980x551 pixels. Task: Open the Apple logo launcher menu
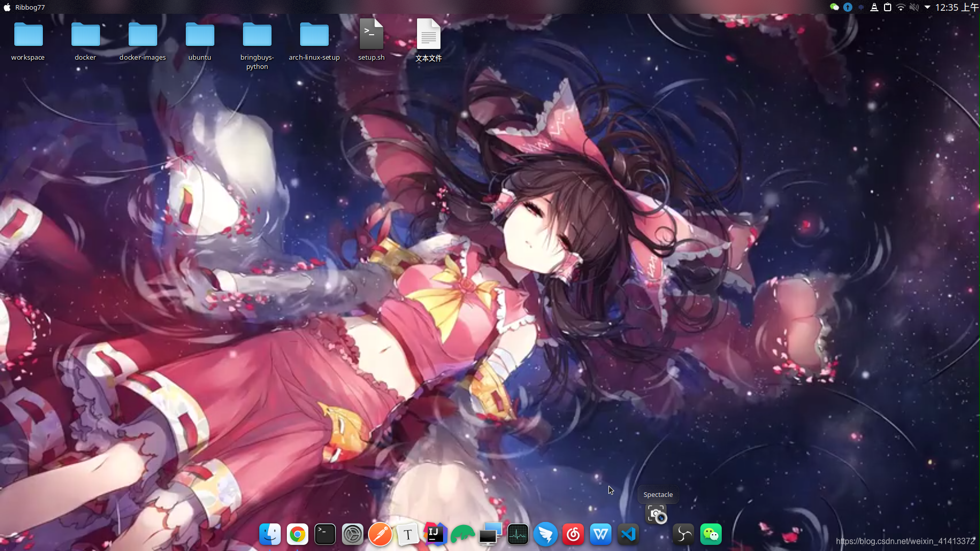point(7,7)
